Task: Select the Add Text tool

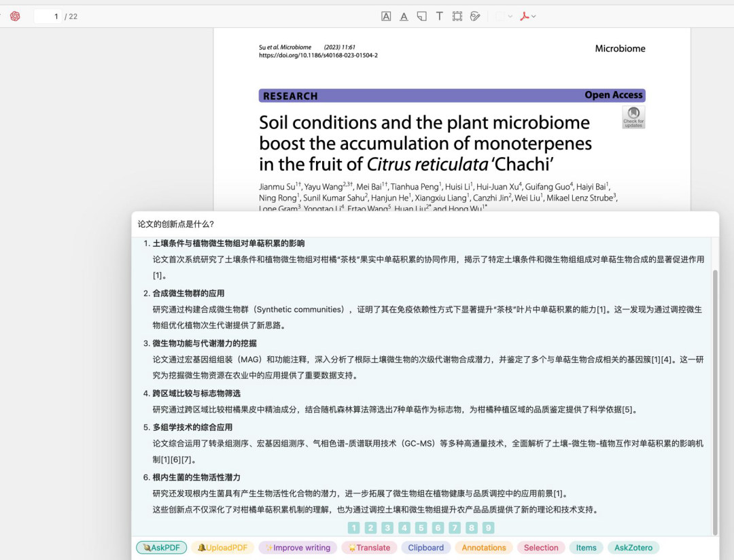Action: pos(440,16)
